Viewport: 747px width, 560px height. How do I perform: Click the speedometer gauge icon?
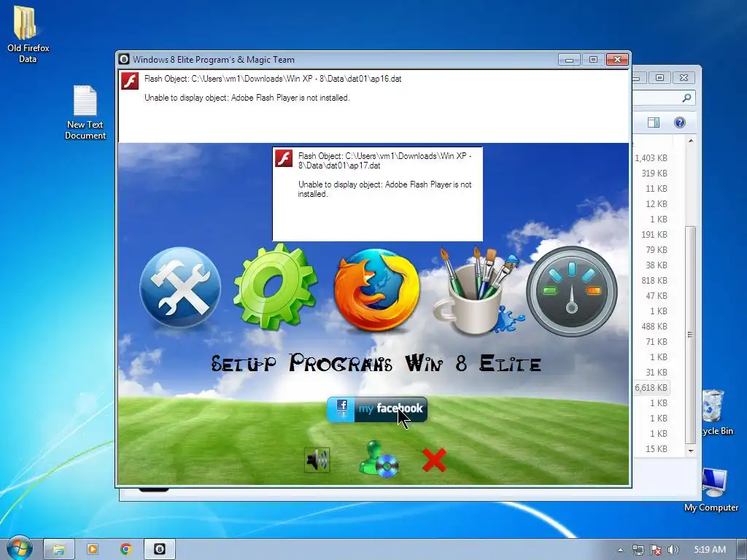coord(572,291)
